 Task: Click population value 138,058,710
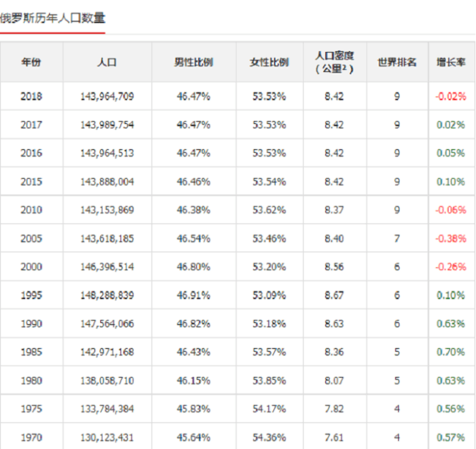(107, 381)
